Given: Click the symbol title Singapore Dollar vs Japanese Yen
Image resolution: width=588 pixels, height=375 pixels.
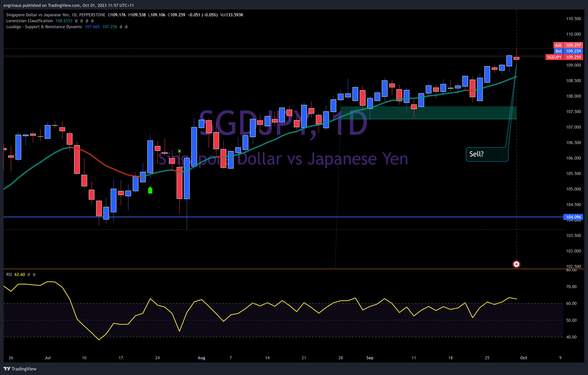Looking at the screenshot, I should pos(56,15).
